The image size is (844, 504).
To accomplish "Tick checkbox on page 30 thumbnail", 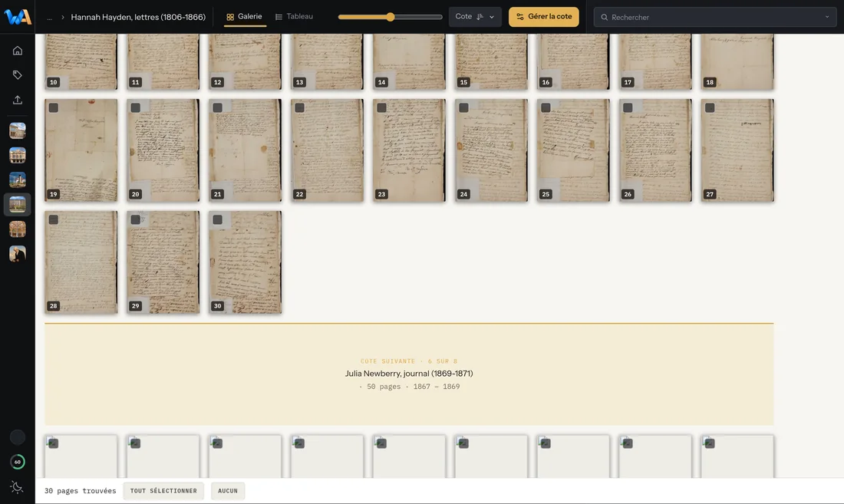I will pyautogui.click(x=217, y=219).
